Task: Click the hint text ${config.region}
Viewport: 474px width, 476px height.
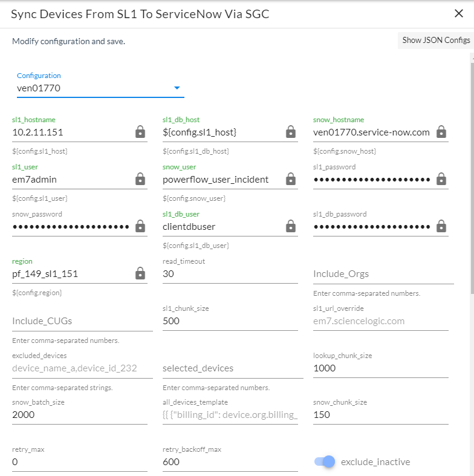Action: [x=37, y=293]
